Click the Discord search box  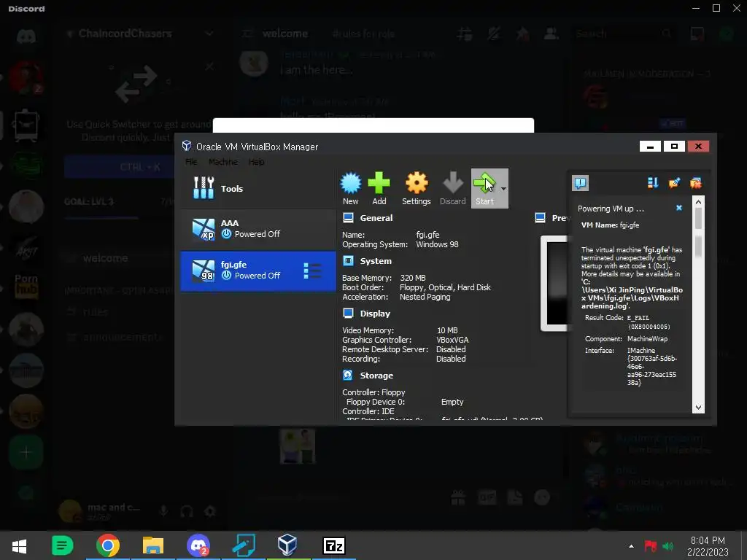pyautogui.click(x=623, y=34)
